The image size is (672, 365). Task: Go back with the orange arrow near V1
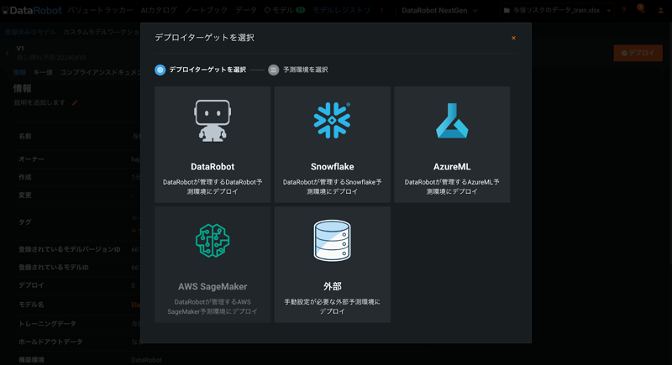[7, 53]
